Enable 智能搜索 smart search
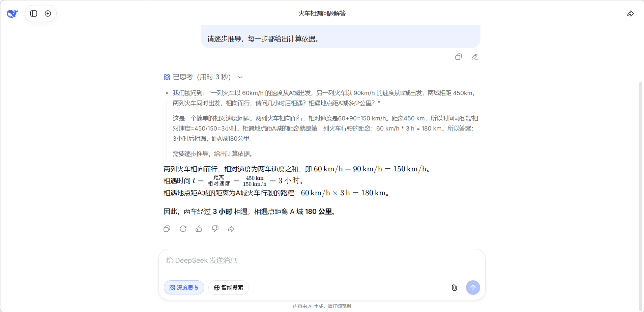 click(x=229, y=287)
